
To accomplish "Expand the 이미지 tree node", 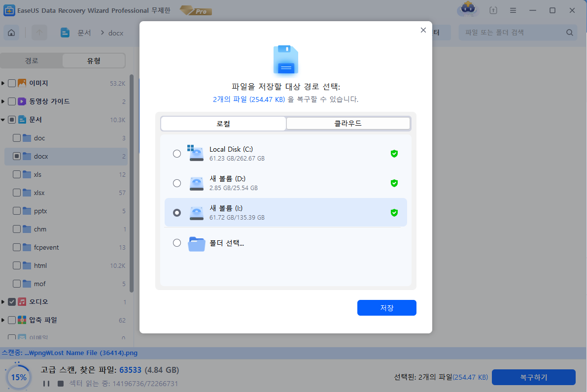I will 4,83.
